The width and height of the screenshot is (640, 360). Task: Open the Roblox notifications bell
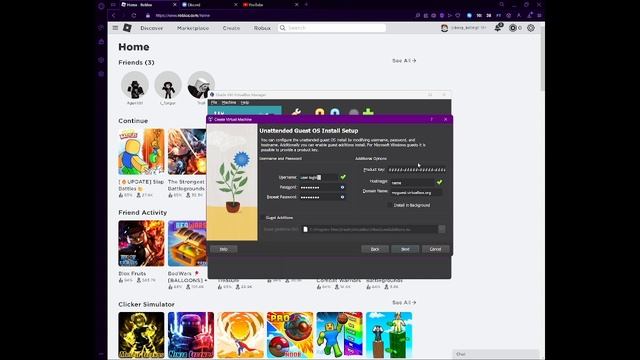pyautogui.click(x=498, y=28)
